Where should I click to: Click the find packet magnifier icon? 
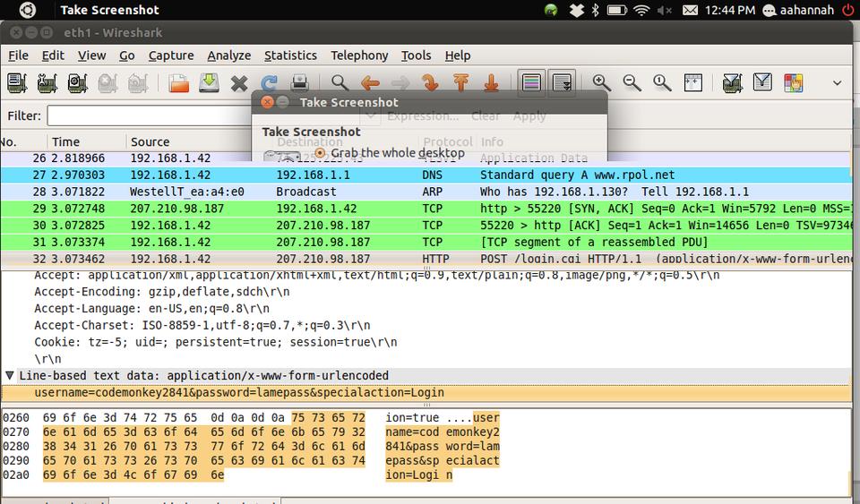coord(340,83)
